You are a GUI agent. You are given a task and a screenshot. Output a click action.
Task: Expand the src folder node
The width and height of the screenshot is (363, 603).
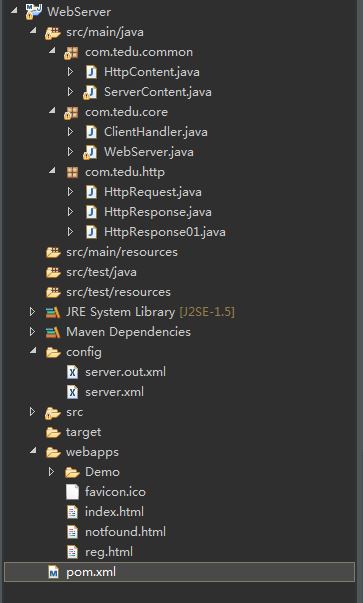point(33,411)
